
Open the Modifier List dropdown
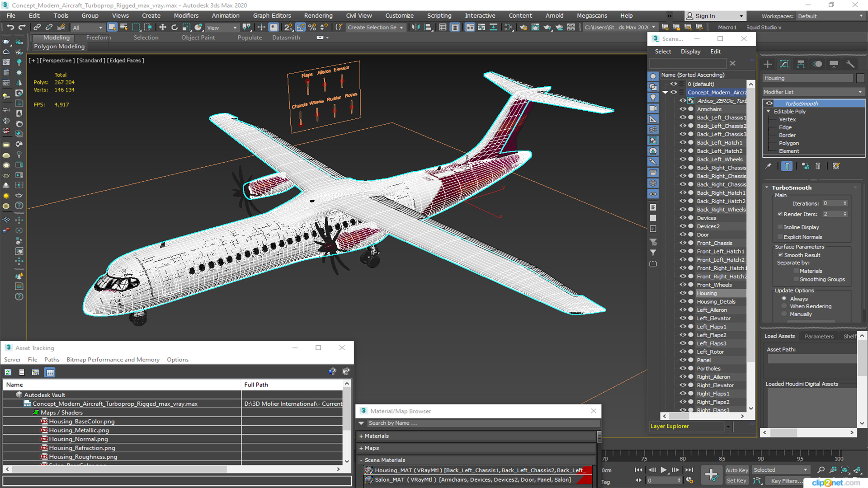coord(813,92)
